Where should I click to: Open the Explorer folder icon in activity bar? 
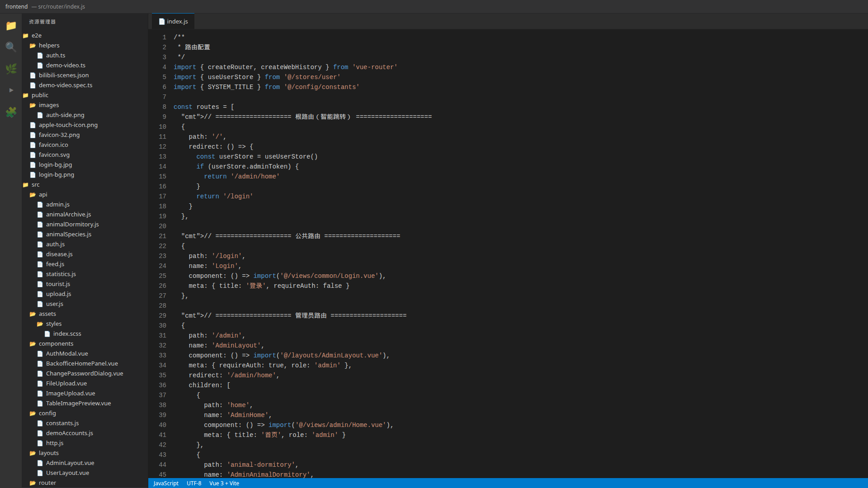11,26
